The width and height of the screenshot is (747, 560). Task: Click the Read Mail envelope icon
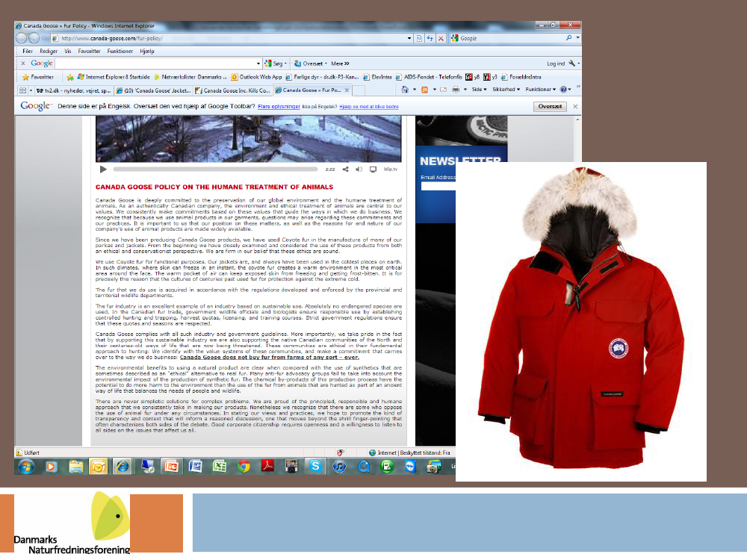tap(443, 90)
